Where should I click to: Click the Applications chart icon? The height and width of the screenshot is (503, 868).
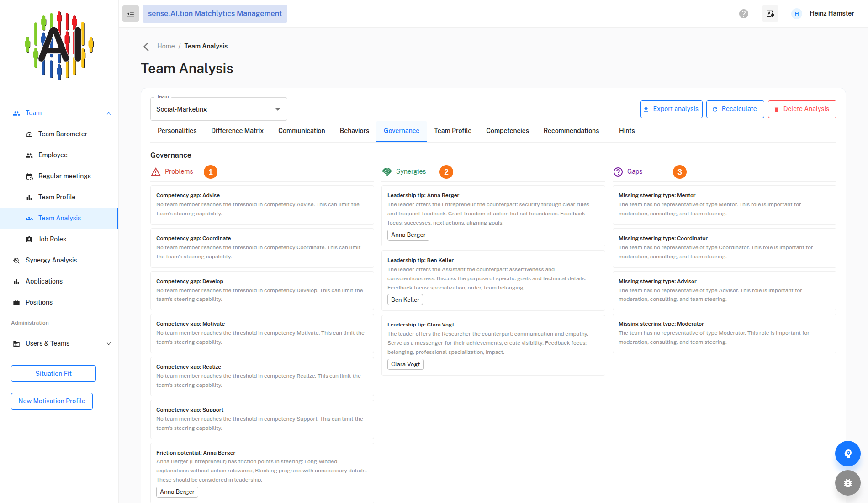pyautogui.click(x=16, y=282)
